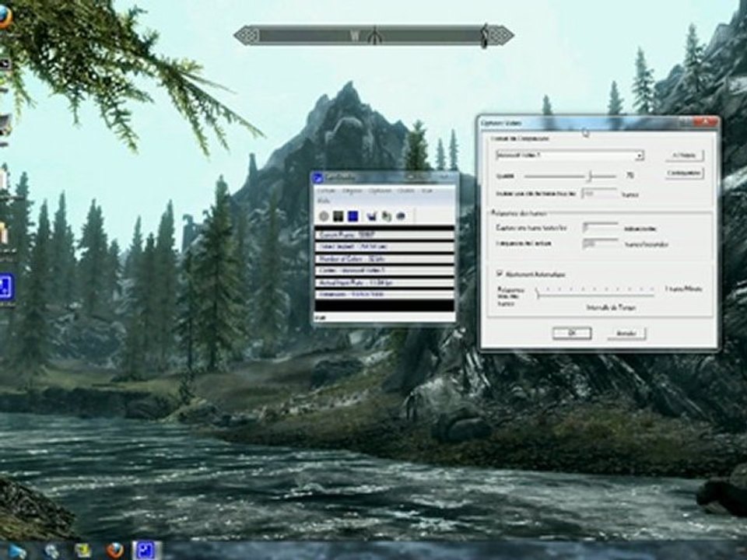Click the playback rate frames/second field

(600, 243)
